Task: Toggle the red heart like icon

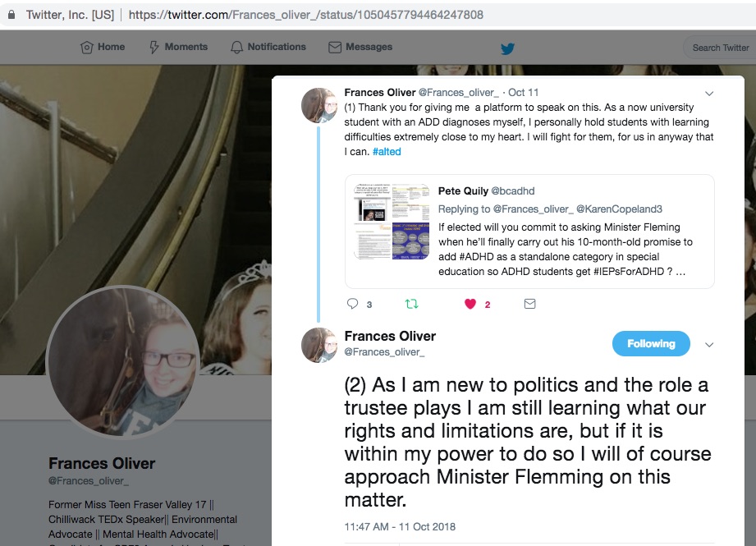Action: (x=470, y=304)
